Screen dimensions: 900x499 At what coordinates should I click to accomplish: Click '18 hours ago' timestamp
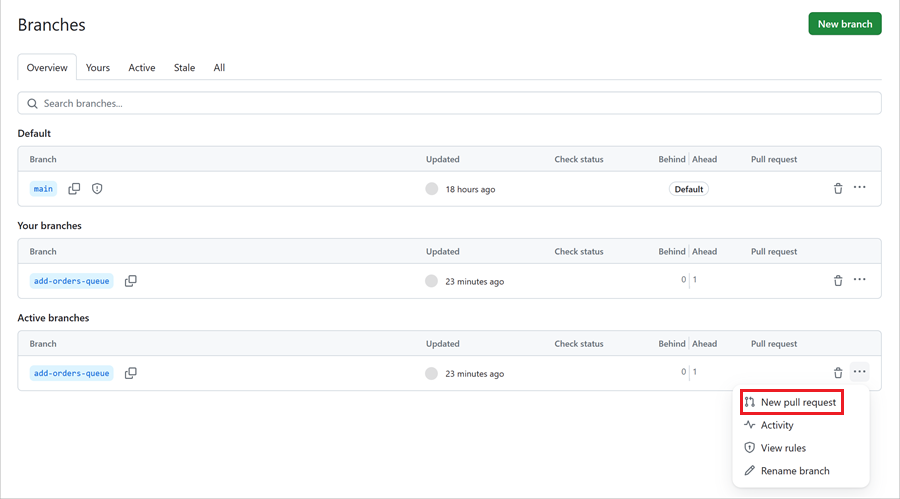(470, 189)
